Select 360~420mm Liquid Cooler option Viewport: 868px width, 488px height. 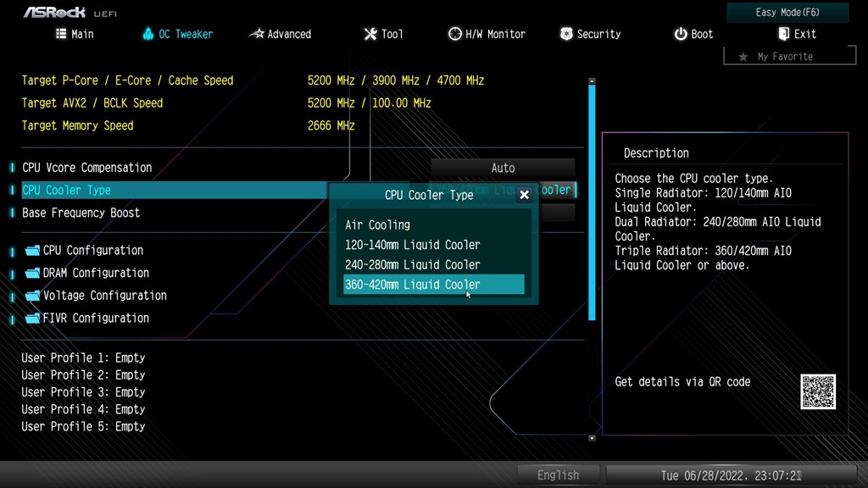[433, 285]
